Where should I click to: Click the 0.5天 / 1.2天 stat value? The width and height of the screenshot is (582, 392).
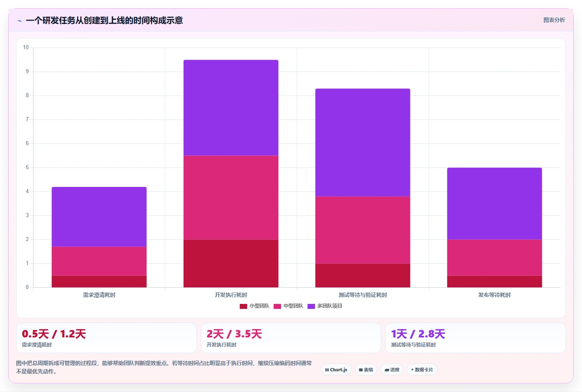[x=54, y=334]
